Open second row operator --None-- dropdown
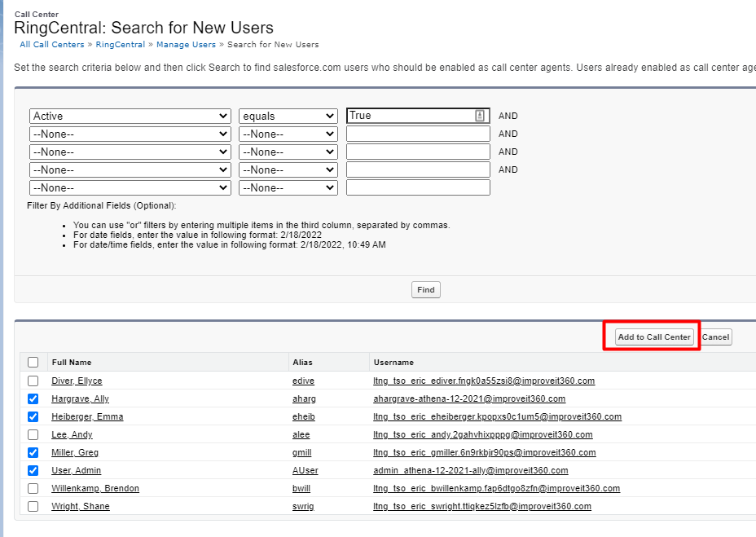The height and width of the screenshot is (537, 756). 288,134
